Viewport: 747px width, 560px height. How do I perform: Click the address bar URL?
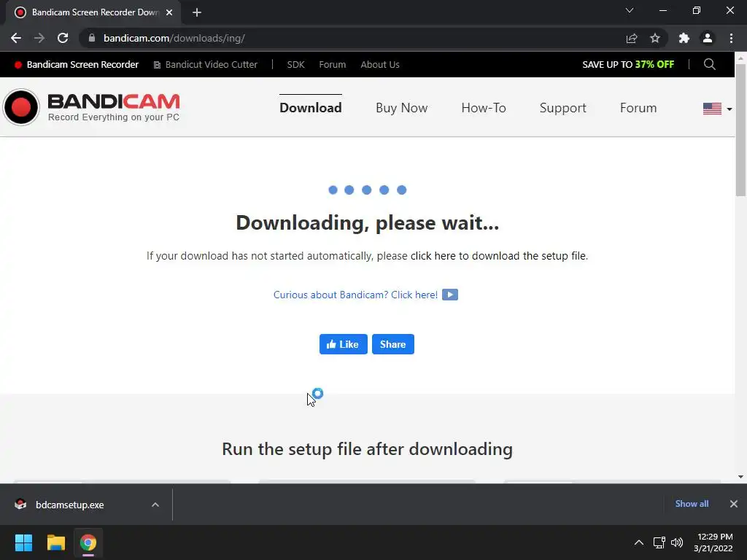[x=174, y=38]
